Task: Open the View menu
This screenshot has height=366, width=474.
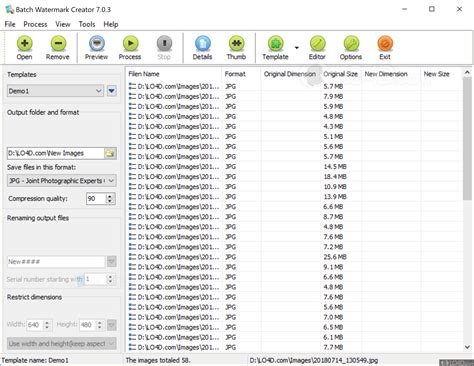Action: tap(63, 24)
